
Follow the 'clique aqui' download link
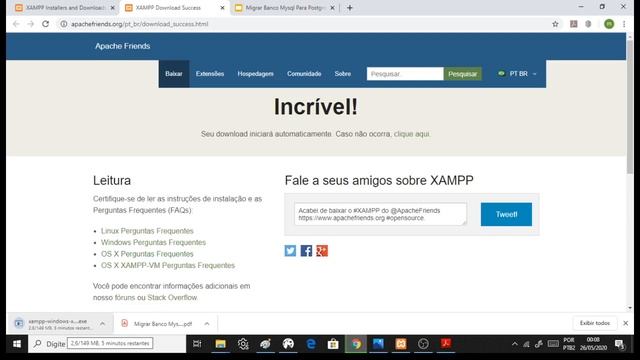411,134
